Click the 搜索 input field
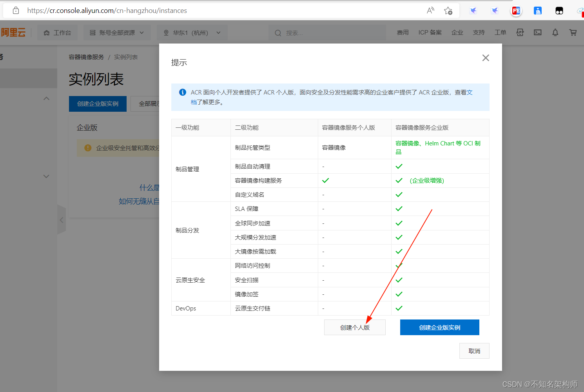The image size is (584, 392). pyautogui.click(x=328, y=33)
